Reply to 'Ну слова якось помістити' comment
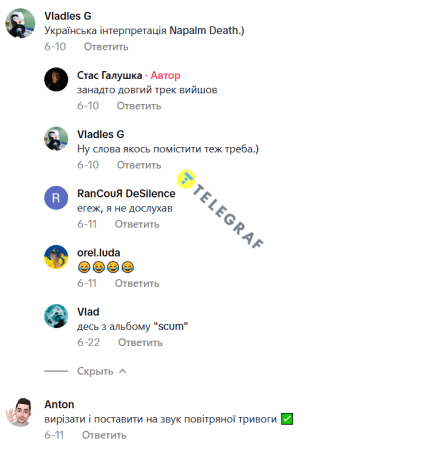The width and height of the screenshot is (428, 453). (139, 165)
